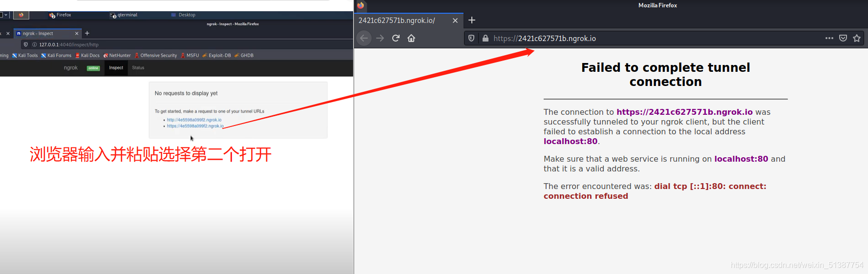Click the ngrok brand name in navbar
Viewport: 868px width, 274px height.
coord(71,68)
